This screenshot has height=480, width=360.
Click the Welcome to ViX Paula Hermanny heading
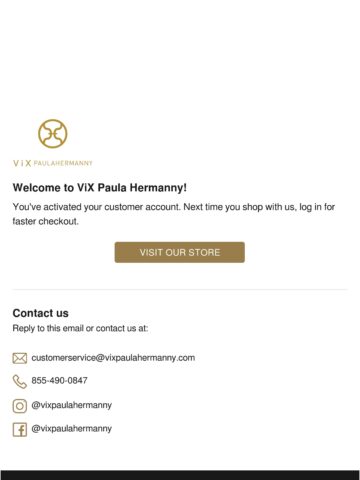point(100,188)
